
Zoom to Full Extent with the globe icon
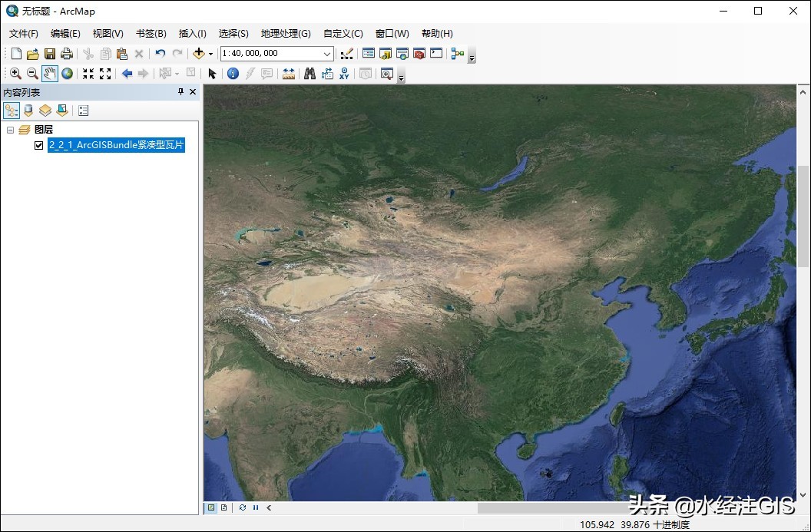[x=67, y=73]
